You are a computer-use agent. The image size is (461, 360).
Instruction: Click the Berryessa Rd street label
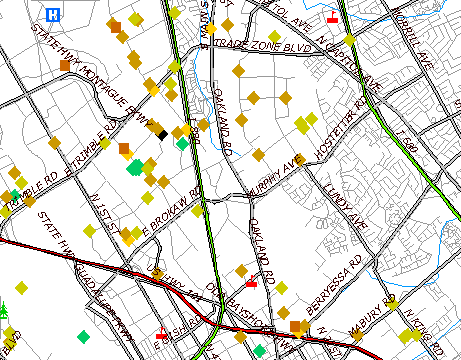pyautogui.click(x=333, y=285)
